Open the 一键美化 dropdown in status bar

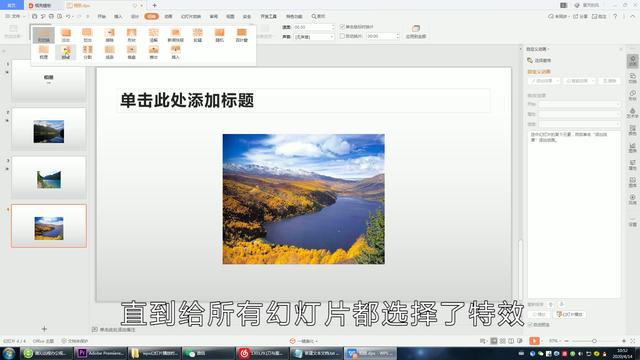pyautogui.click(x=304, y=341)
